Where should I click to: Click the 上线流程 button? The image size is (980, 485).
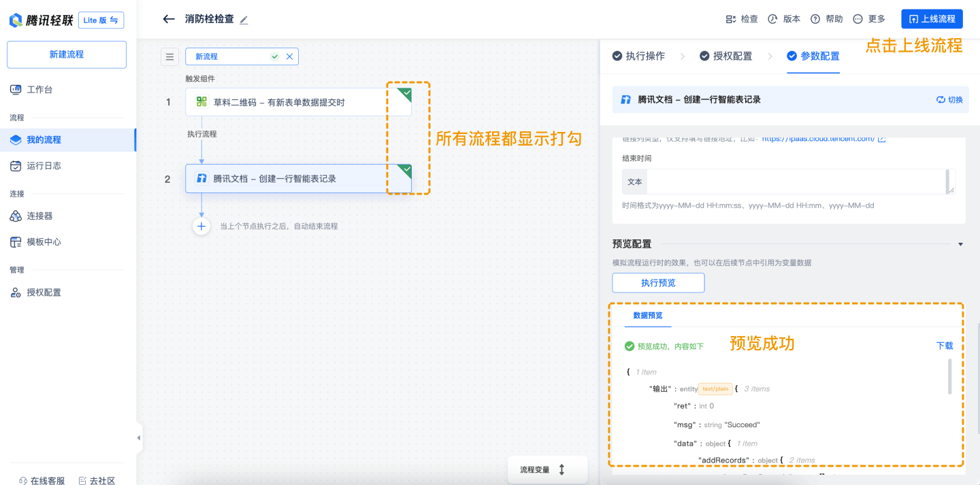click(932, 19)
